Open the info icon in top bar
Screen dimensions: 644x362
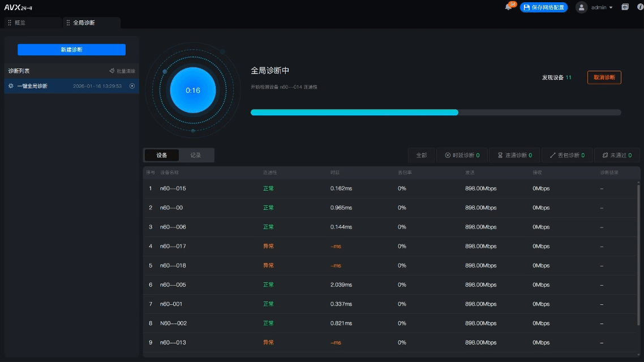pyautogui.click(x=640, y=7)
